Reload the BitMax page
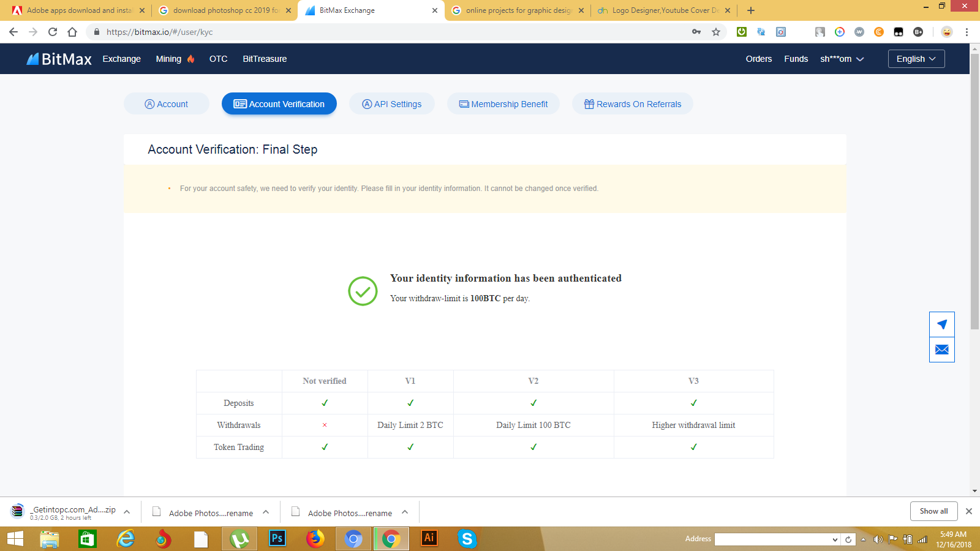 (53, 32)
